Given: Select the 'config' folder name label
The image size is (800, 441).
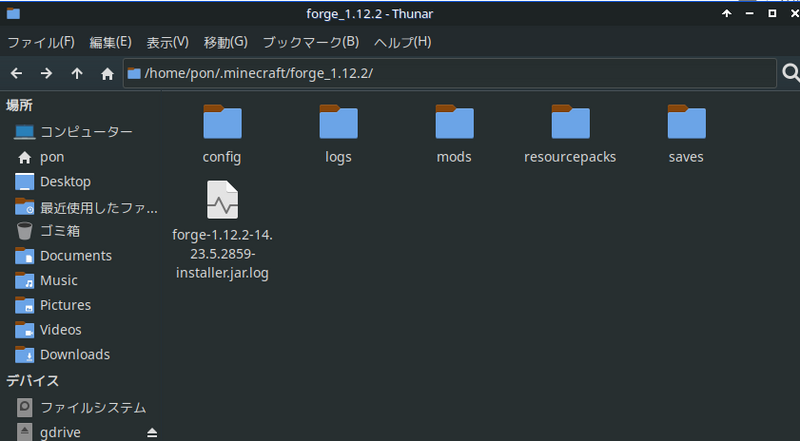Looking at the screenshot, I should click(x=222, y=157).
